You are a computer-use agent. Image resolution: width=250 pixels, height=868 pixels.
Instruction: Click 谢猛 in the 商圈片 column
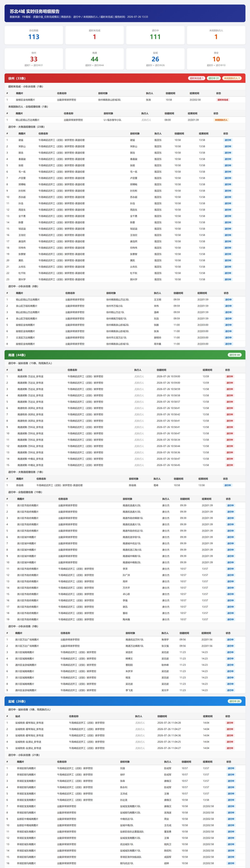(x=21, y=140)
